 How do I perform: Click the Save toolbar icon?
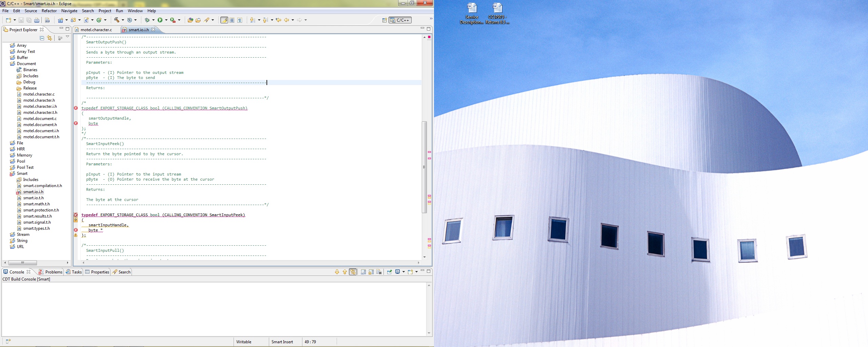(21, 20)
